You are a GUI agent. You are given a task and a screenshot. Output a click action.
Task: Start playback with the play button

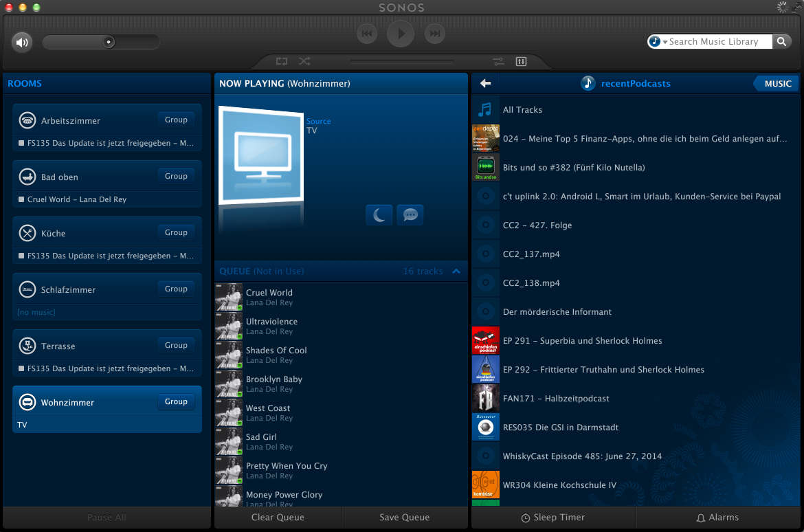point(401,34)
